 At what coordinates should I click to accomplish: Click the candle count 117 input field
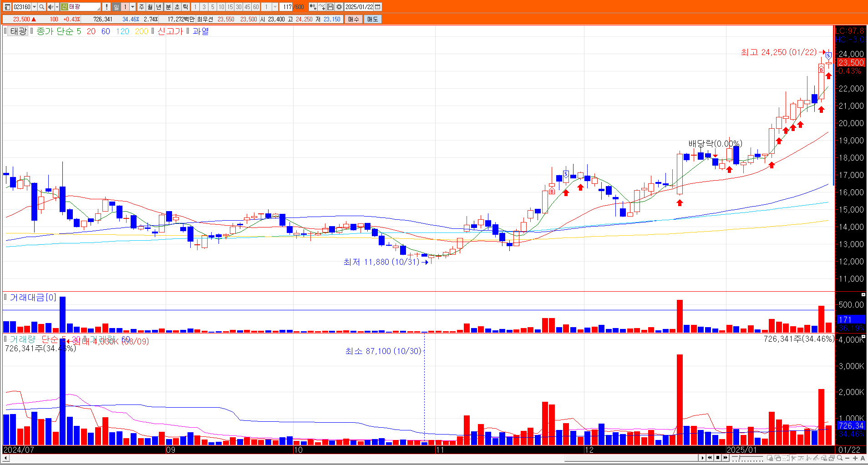(x=286, y=7)
